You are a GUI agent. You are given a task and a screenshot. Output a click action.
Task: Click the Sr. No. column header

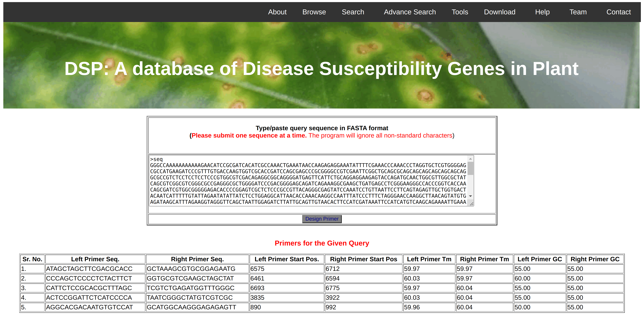(32, 259)
